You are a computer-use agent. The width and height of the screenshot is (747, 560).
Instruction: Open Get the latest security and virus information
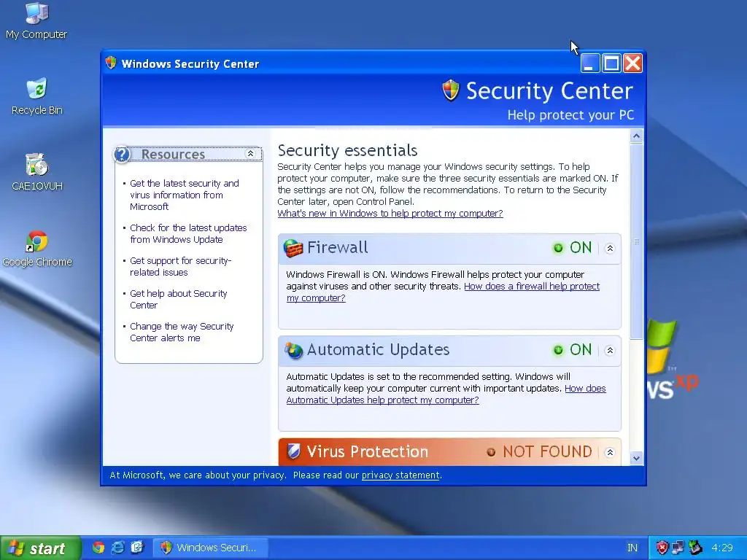pos(185,195)
